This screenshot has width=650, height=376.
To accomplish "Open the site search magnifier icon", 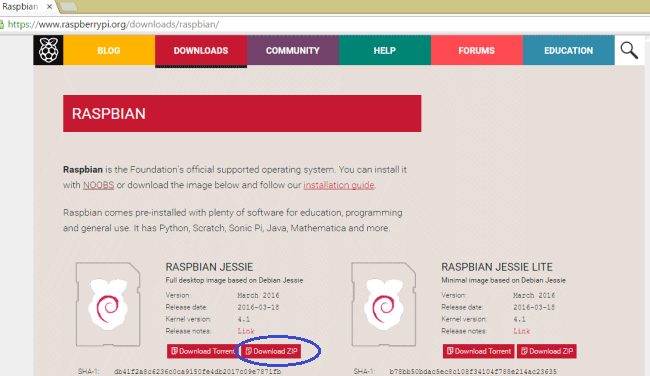I will click(629, 50).
